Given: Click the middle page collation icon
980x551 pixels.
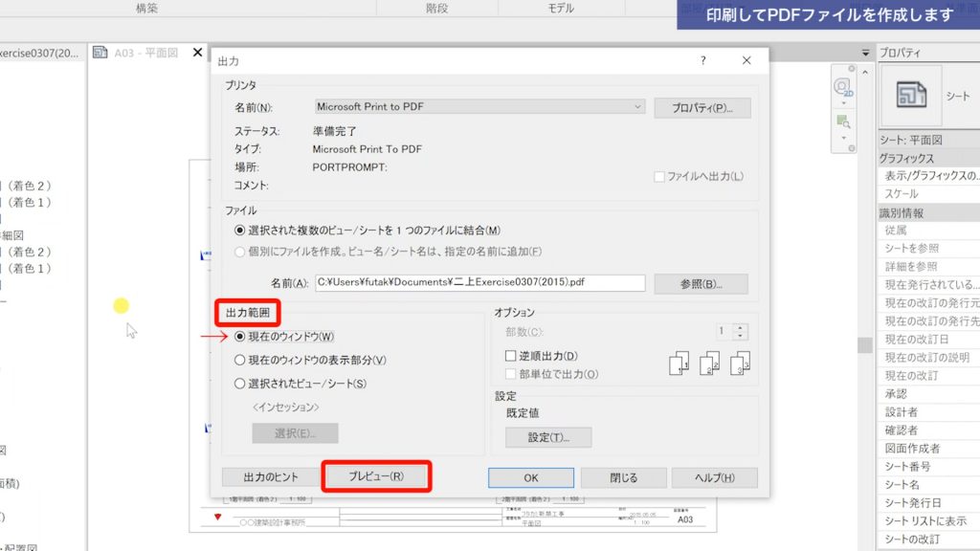Looking at the screenshot, I should [x=710, y=363].
